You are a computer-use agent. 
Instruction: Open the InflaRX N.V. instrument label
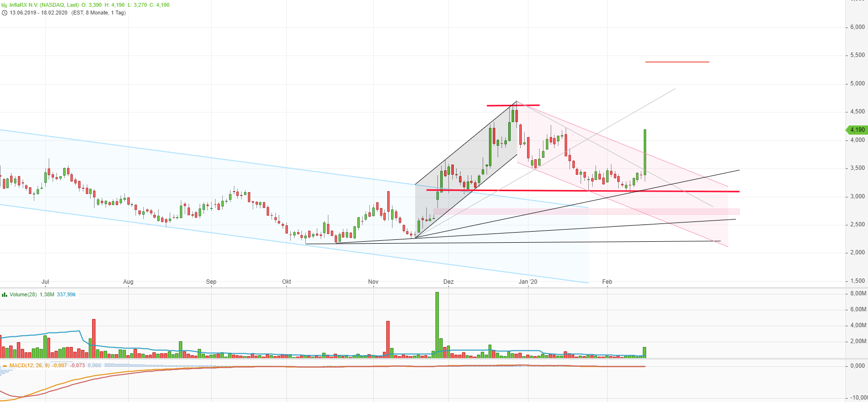coord(44,5)
